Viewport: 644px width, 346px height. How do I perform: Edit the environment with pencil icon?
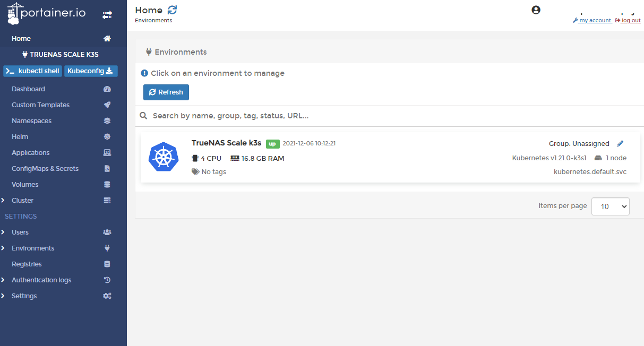pos(620,144)
